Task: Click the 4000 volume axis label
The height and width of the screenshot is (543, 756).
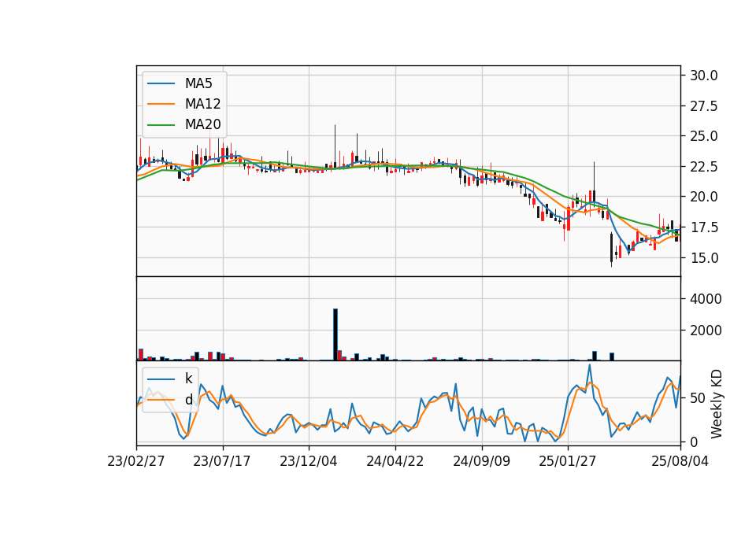Action: 706,299
